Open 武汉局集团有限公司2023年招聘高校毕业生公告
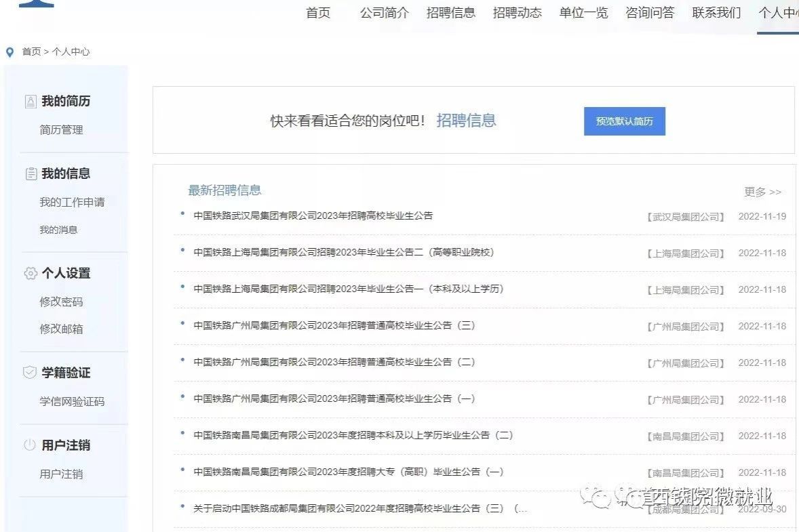The width and height of the screenshot is (799, 532). (x=313, y=216)
